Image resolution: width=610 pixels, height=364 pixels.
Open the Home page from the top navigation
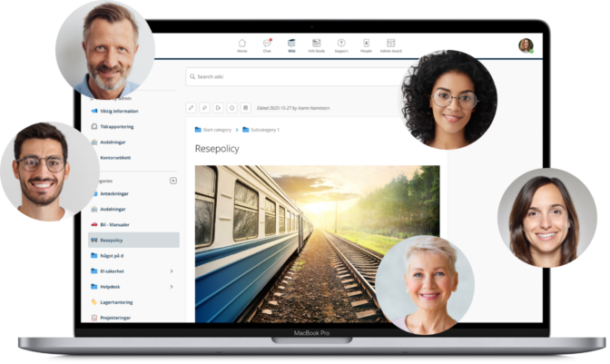[x=242, y=44]
